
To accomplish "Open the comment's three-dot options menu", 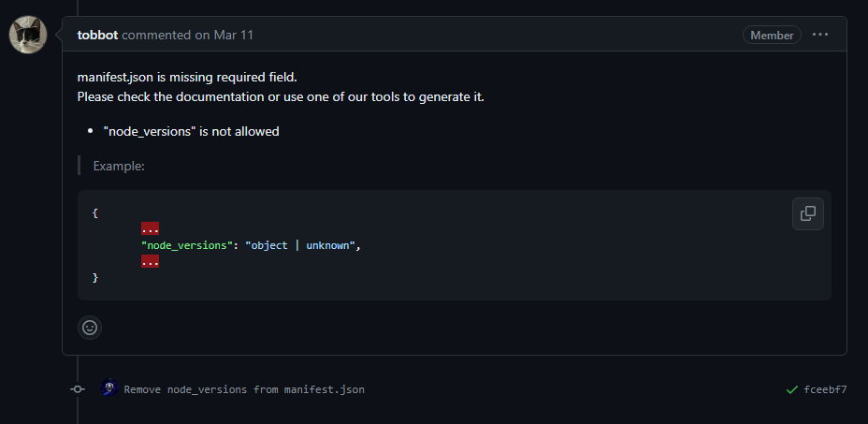I will pyautogui.click(x=820, y=35).
